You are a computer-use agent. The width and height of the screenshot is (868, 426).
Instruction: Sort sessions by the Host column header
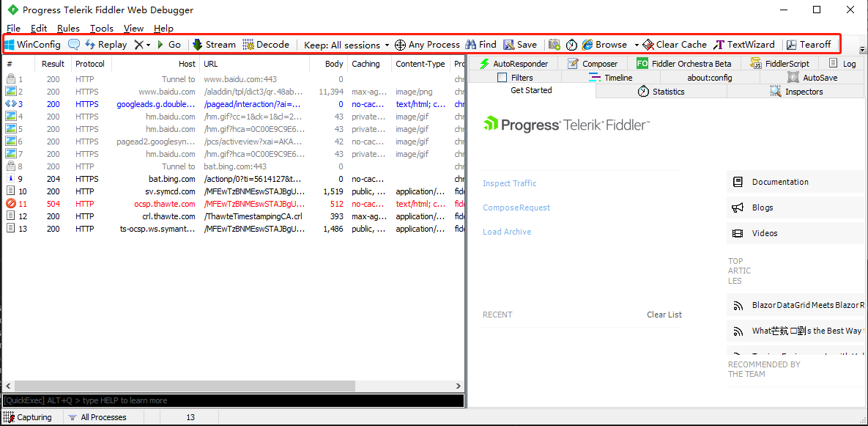pyautogui.click(x=155, y=64)
